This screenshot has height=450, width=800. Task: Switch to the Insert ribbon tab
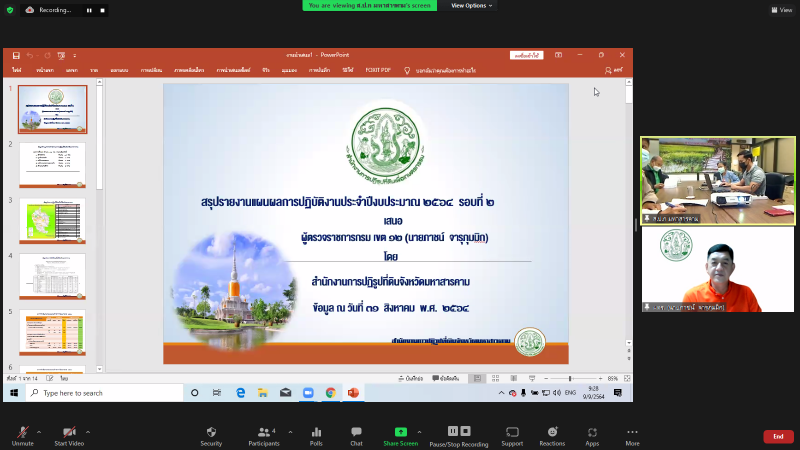pyautogui.click(x=71, y=70)
